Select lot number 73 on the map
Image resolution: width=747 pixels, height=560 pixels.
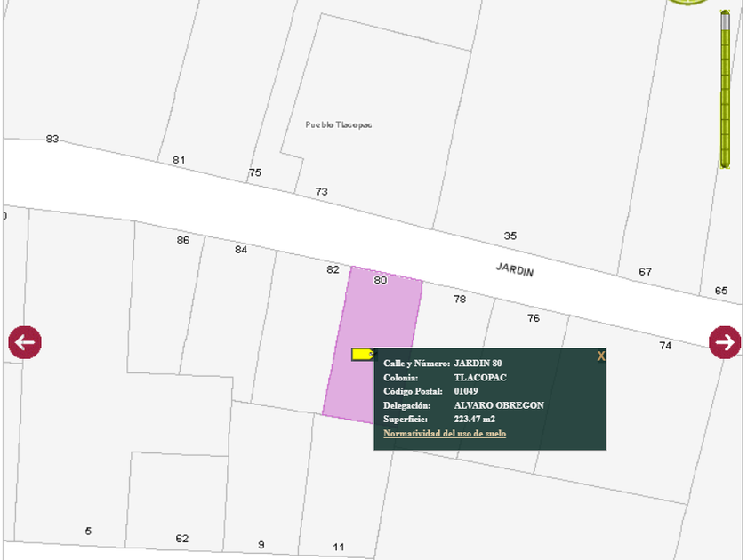pos(322,191)
